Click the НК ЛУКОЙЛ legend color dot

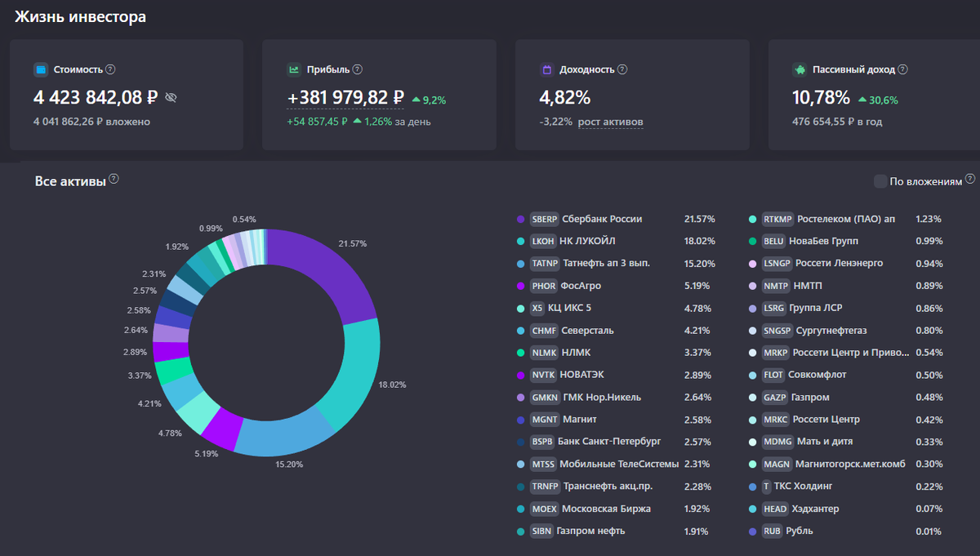520,242
